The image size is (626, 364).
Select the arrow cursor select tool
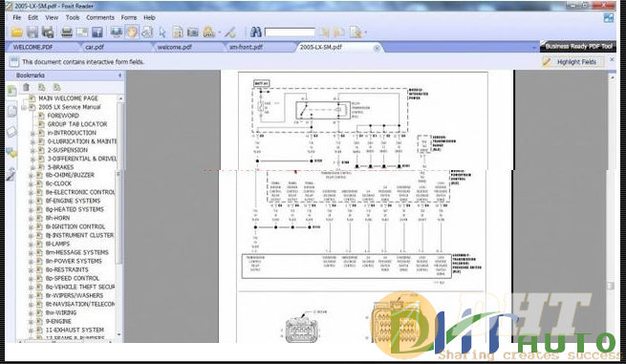tap(162, 32)
